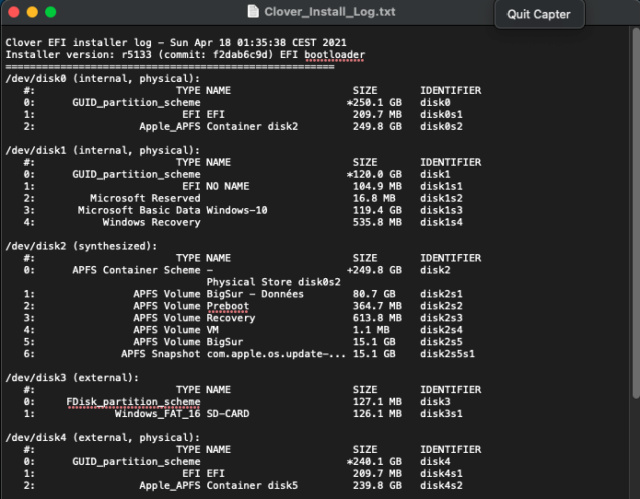This screenshot has width=640, height=499.
Task: Click the com.apple.os.update snapshot name
Action: 276,354
